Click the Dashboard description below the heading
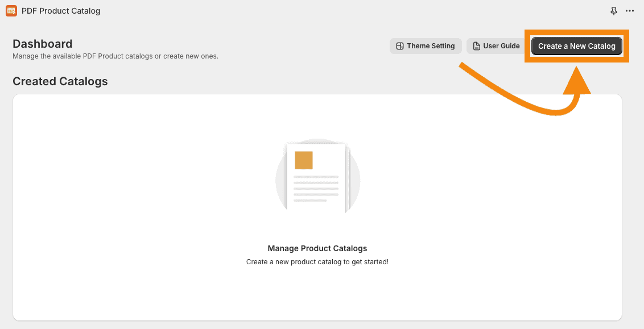Viewport: 644px width, 329px height. [x=115, y=56]
